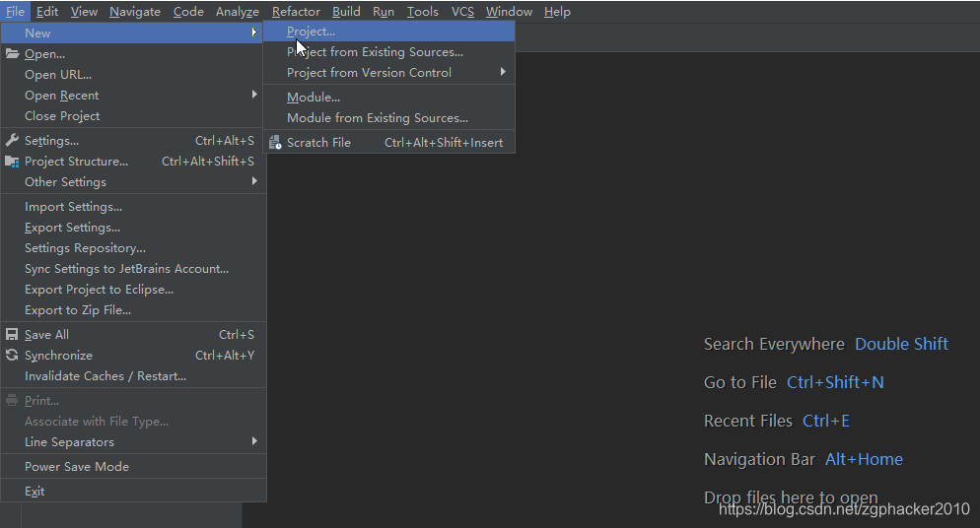
Task: Open Project Structure... entry
Action: (x=134, y=161)
